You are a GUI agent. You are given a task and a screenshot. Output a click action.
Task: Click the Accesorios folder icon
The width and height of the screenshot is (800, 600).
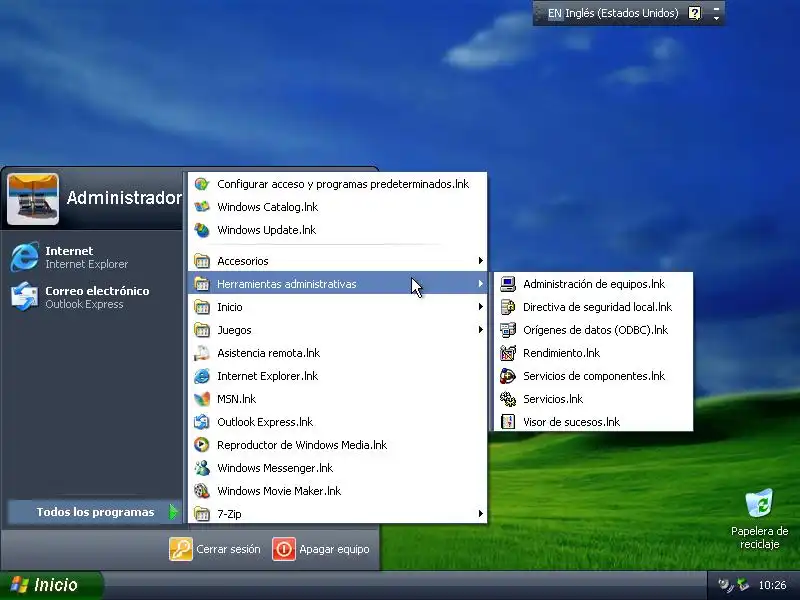[x=202, y=261]
